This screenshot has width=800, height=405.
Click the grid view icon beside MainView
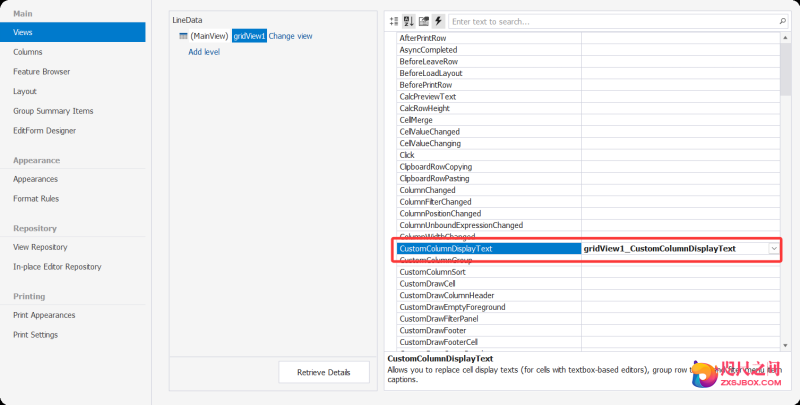pyautogui.click(x=182, y=36)
